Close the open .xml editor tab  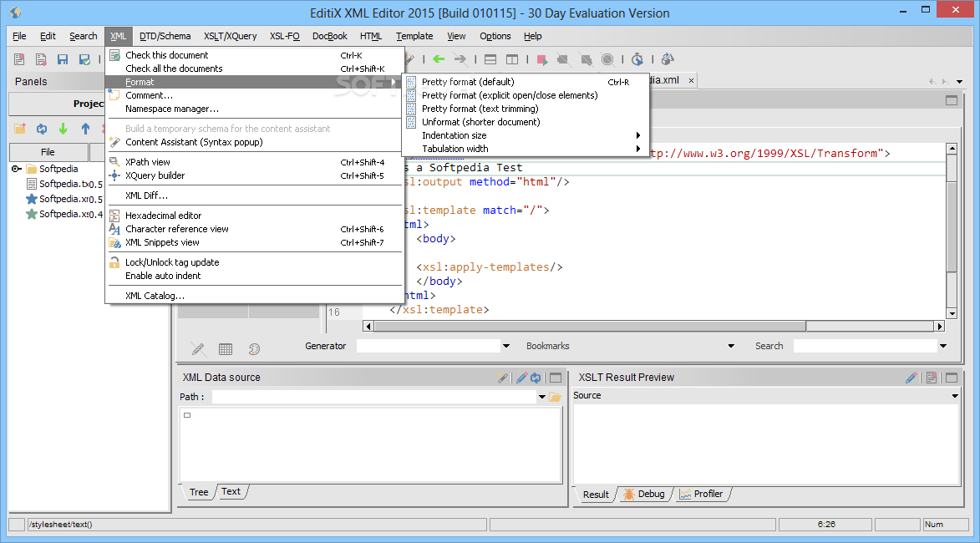click(x=691, y=80)
